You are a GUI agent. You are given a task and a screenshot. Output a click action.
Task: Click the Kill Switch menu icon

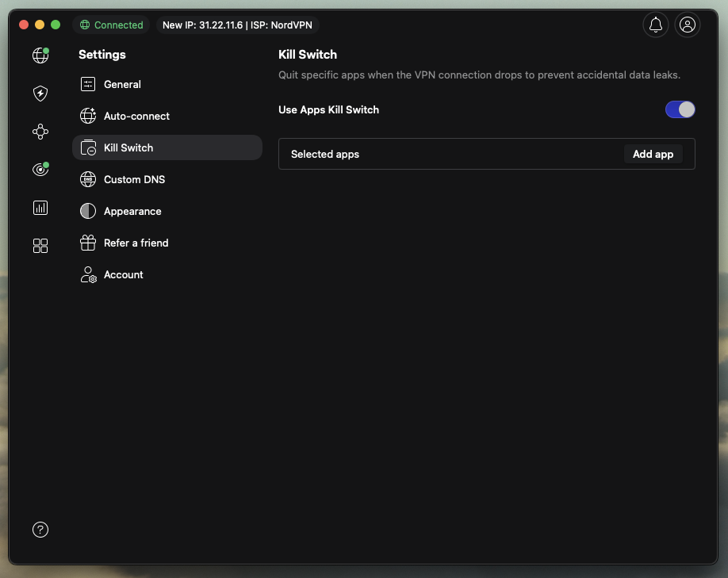pyautogui.click(x=88, y=147)
